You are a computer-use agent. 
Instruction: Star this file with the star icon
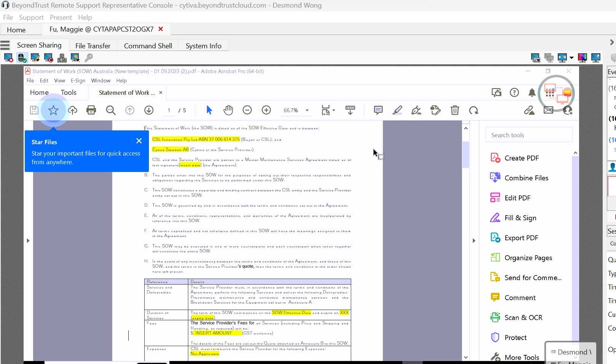tap(53, 110)
